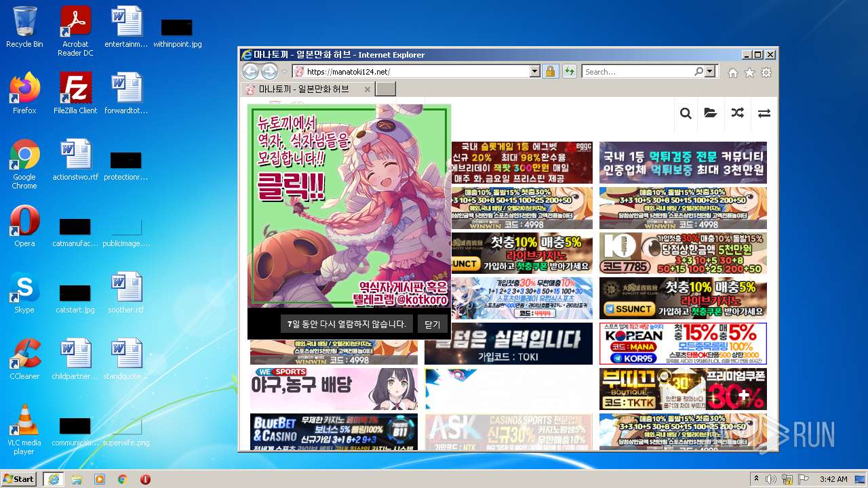Click the IE Search input box

pyautogui.click(x=637, y=71)
